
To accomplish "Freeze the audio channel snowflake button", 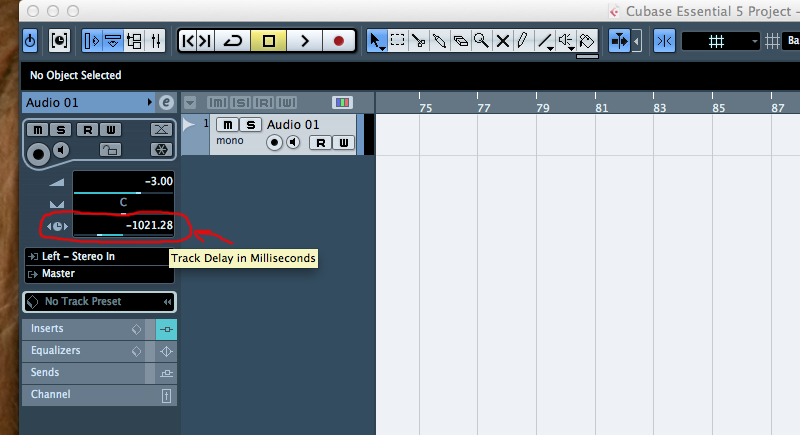I will point(161,149).
